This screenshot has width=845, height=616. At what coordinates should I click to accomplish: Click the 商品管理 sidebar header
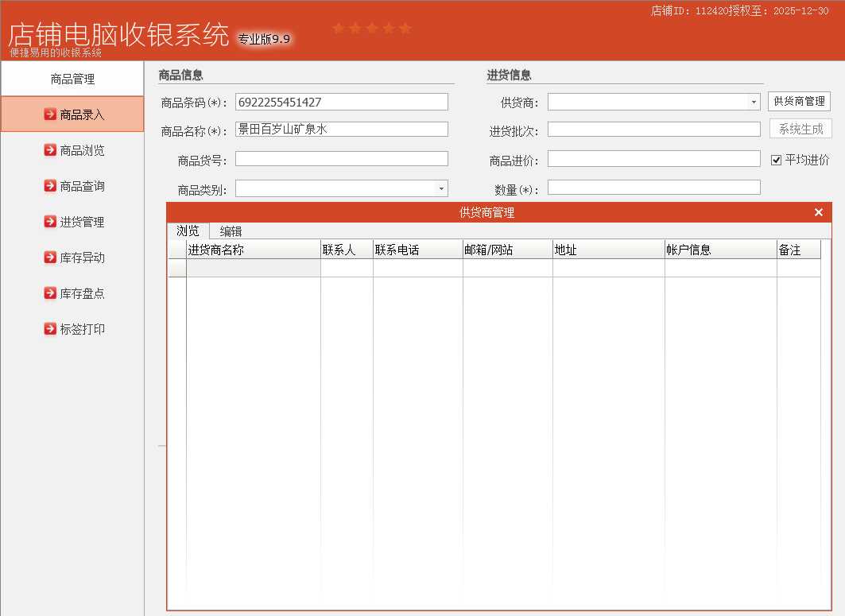(x=73, y=79)
